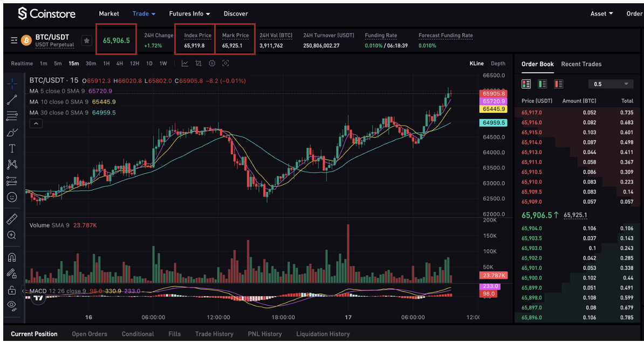Open the Asset dropdown menu
Image resolution: width=644 pixels, height=342 pixels.
click(x=602, y=13)
